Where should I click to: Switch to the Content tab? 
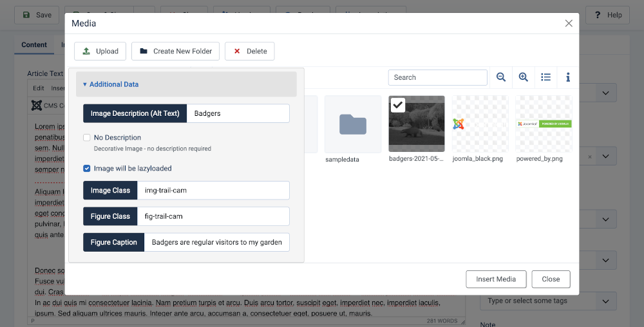[x=34, y=45]
